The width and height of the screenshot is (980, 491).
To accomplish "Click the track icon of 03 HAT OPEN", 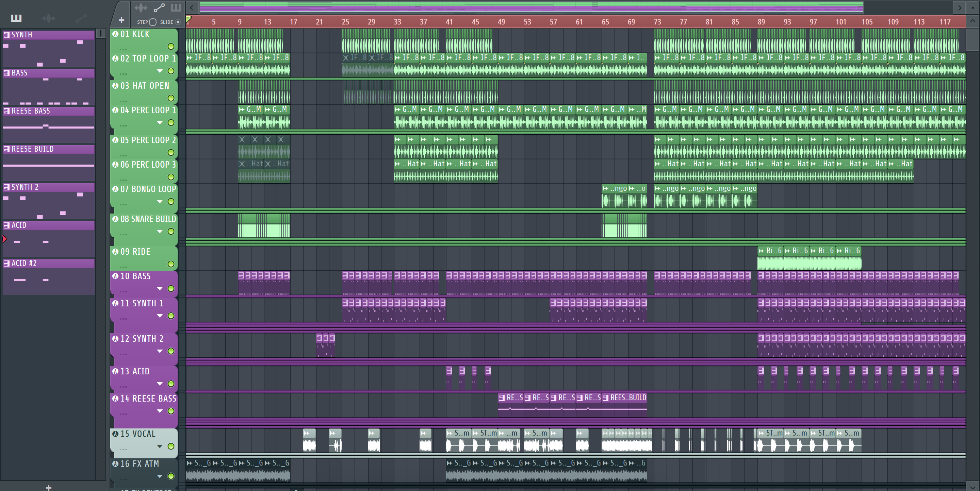I will point(115,86).
